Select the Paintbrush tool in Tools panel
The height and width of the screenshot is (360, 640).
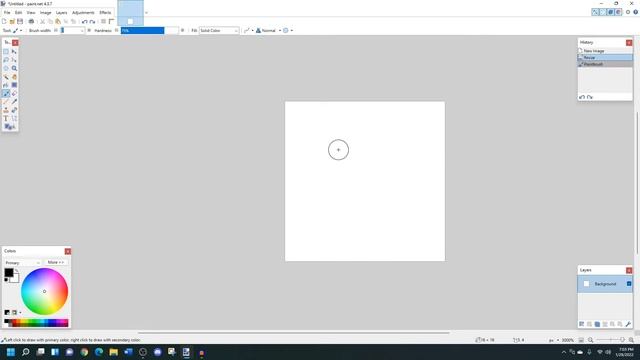click(6, 93)
